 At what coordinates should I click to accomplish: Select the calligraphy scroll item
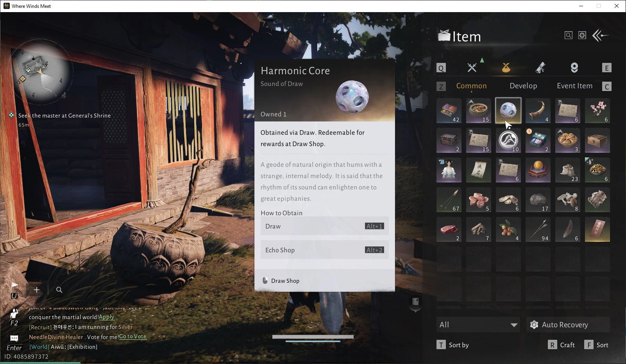coord(479,170)
